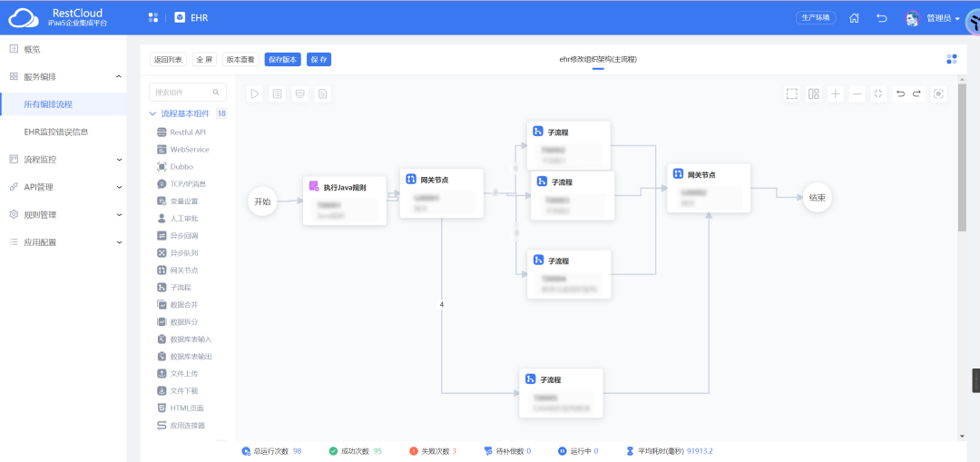The image size is (980, 462).
Task: Open the 概览 sidebar item
Action: coord(64,49)
